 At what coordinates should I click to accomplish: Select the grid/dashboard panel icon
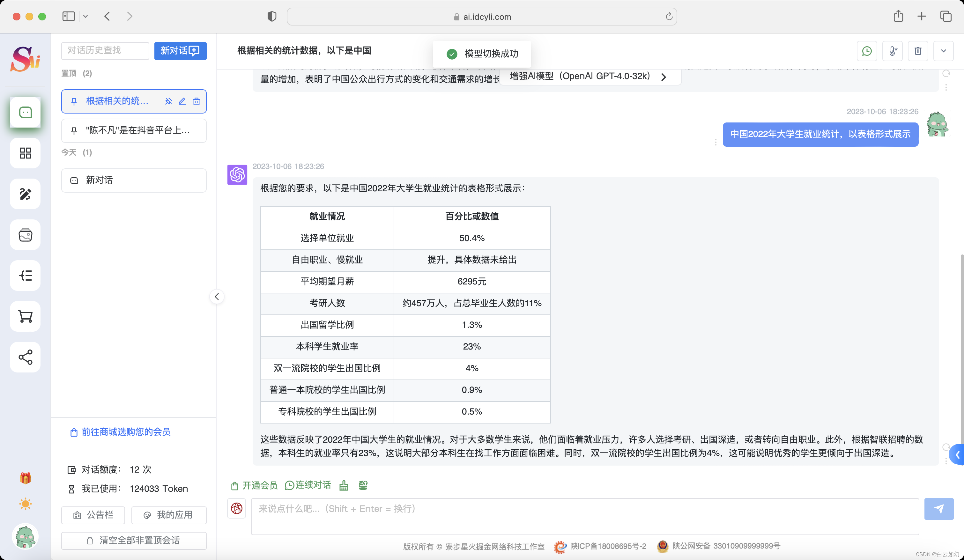[25, 153]
